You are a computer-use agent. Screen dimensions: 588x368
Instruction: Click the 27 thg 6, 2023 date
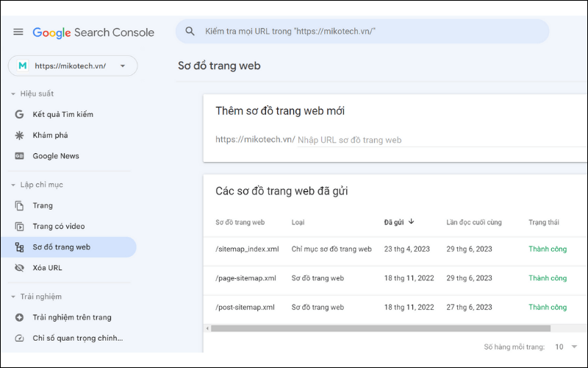pyautogui.click(x=469, y=307)
